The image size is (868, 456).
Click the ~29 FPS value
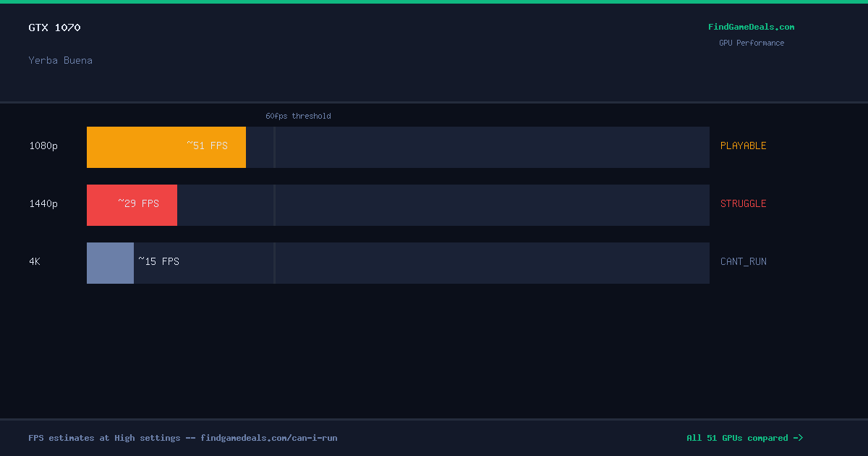pos(139,203)
